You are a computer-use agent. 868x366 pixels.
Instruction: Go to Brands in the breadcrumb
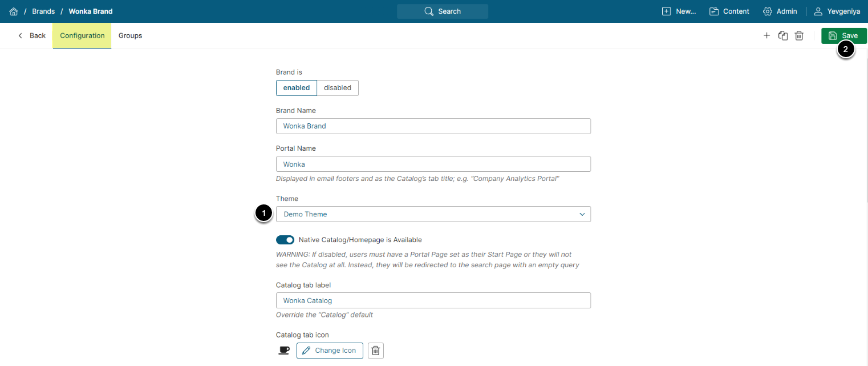pyautogui.click(x=43, y=11)
